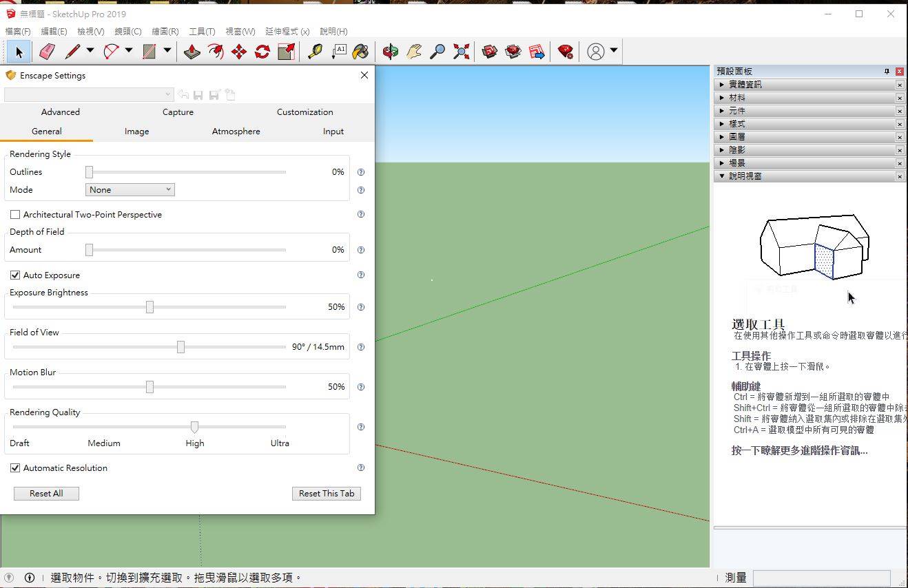
Task: Select the Eraser tool
Action: click(x=47, y=52)
